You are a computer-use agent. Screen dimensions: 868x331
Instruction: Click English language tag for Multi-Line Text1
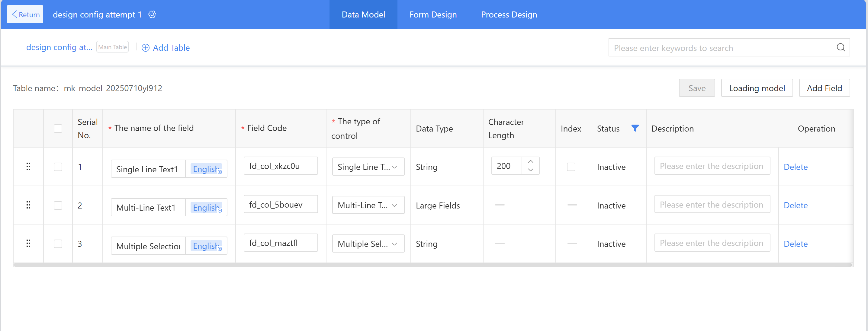point(206,207)
